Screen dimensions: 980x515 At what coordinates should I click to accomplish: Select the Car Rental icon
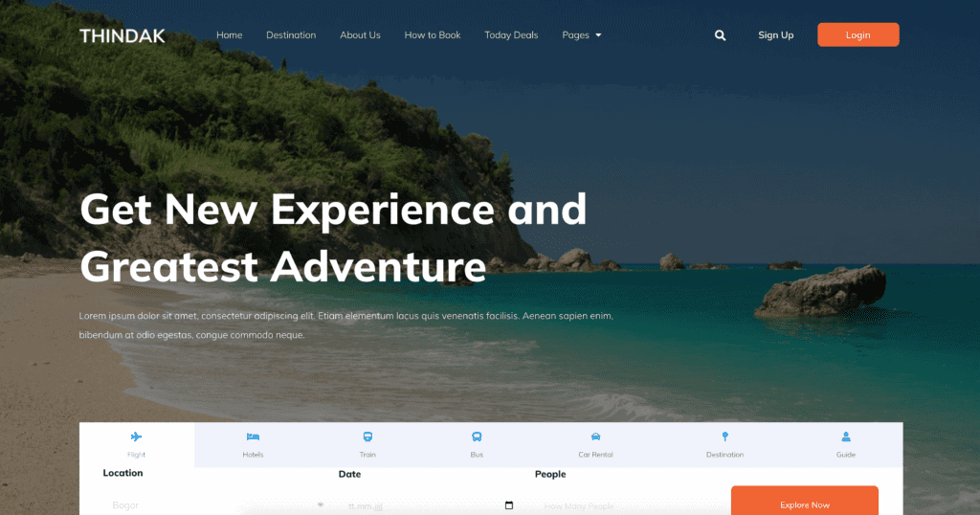[x=595, y=437]
